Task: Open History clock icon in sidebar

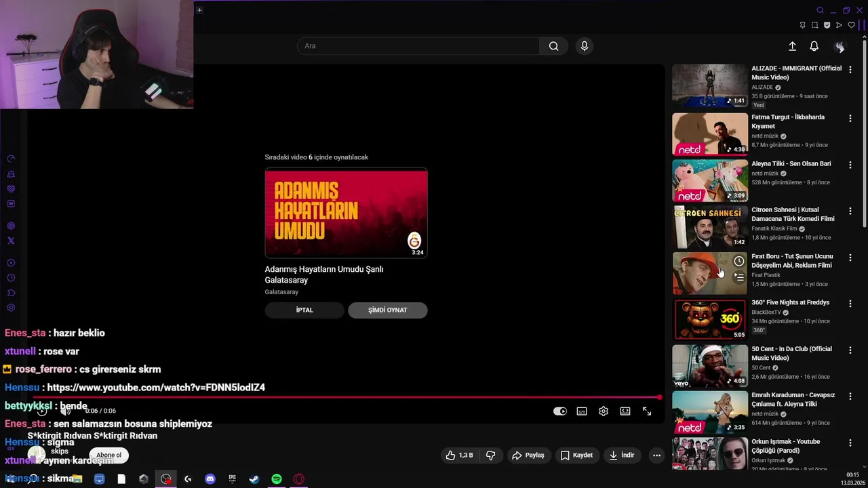Action: [x=11, y=278]
